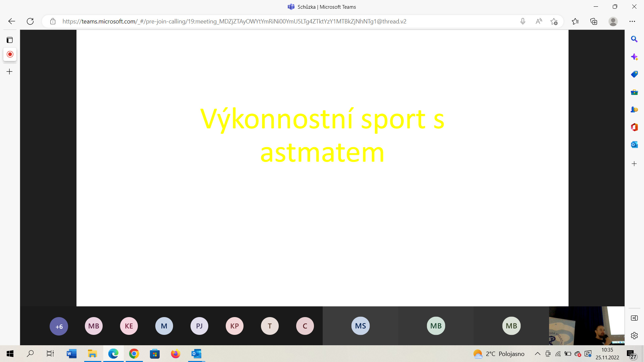Select first MB participant avatar
The image size is (644, 362).
point(94,326)
